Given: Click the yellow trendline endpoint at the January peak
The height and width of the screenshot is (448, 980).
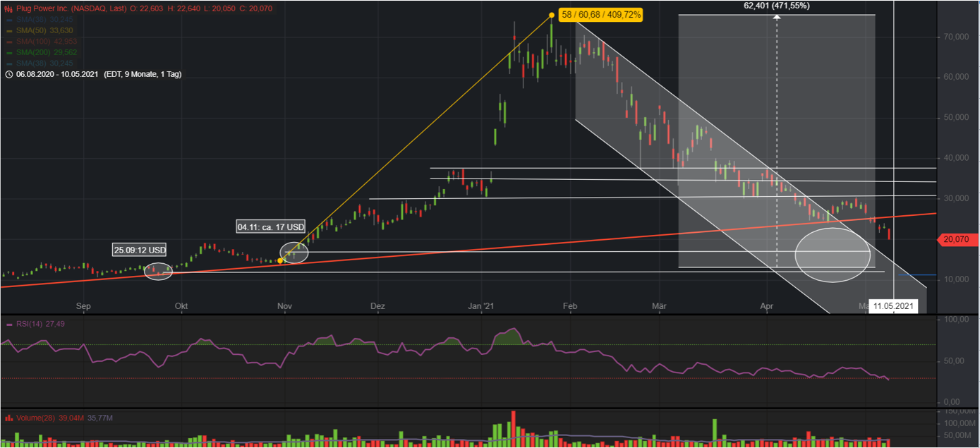Looking at the screenshot, I should pos(552,13).
